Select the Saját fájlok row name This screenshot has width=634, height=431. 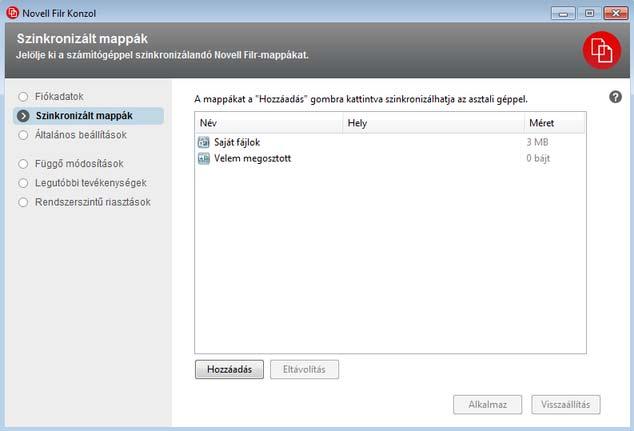coord(237,142)
